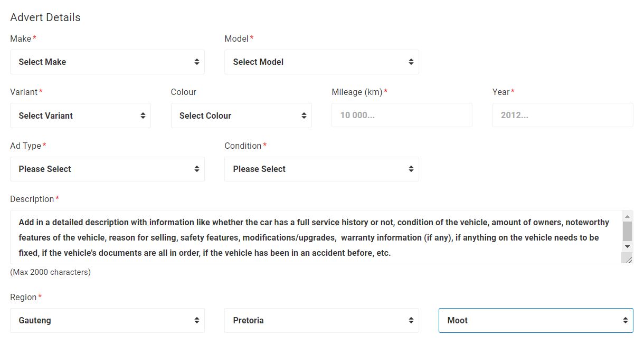Click the Condition dropdown arrow icon
Screen dimensions: 644x355
[x=411, y=169]
